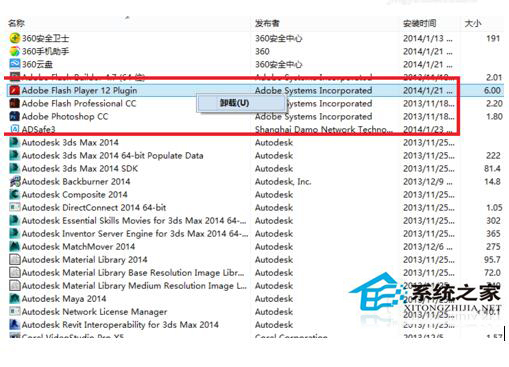Click the Autodesk 3ds Max 2014 SDK icon
This screenshot has height=367, width=509.
coord(15,168)
